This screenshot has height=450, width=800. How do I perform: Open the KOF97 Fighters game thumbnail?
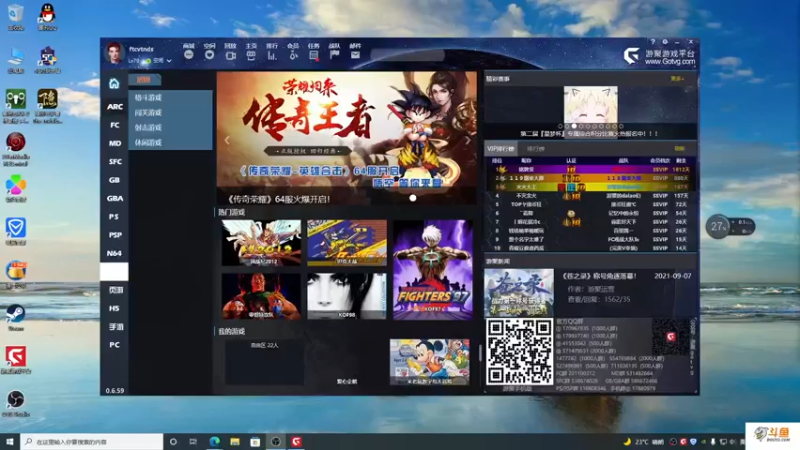pyautogui.click(x=433, y=270)
